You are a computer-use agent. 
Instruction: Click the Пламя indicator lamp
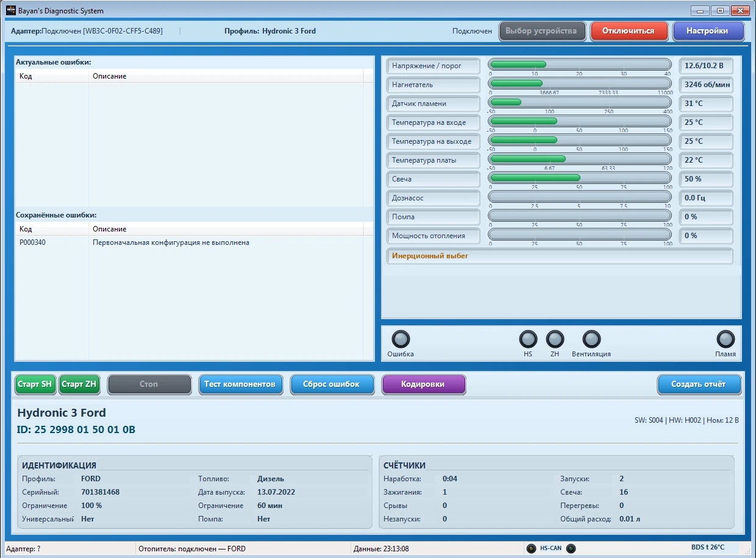[x=726, y=339]
